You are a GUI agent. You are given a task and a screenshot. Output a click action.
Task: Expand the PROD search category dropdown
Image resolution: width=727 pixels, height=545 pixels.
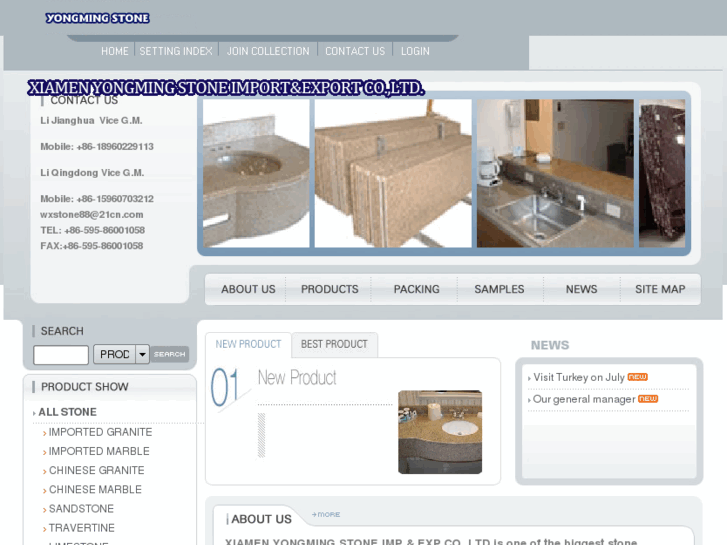coord(121,354)
